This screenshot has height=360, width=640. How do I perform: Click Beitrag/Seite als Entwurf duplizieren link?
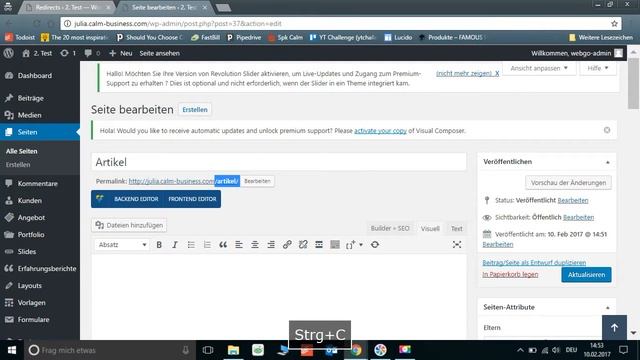[534, 262]
